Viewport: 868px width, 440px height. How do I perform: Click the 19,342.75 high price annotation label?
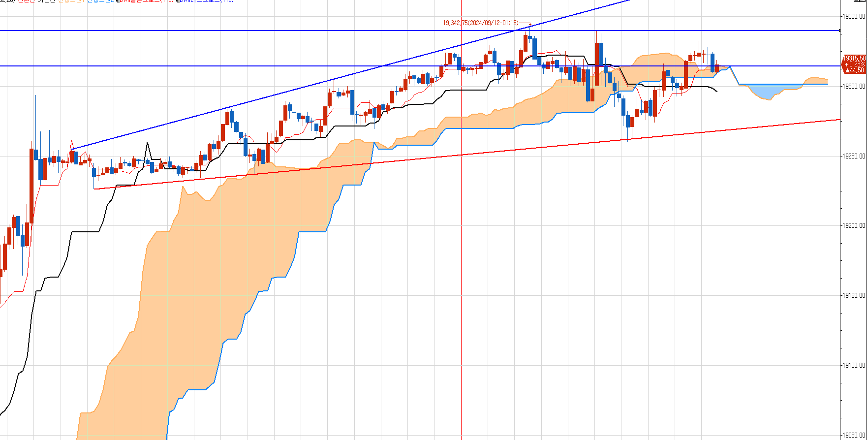480,23
